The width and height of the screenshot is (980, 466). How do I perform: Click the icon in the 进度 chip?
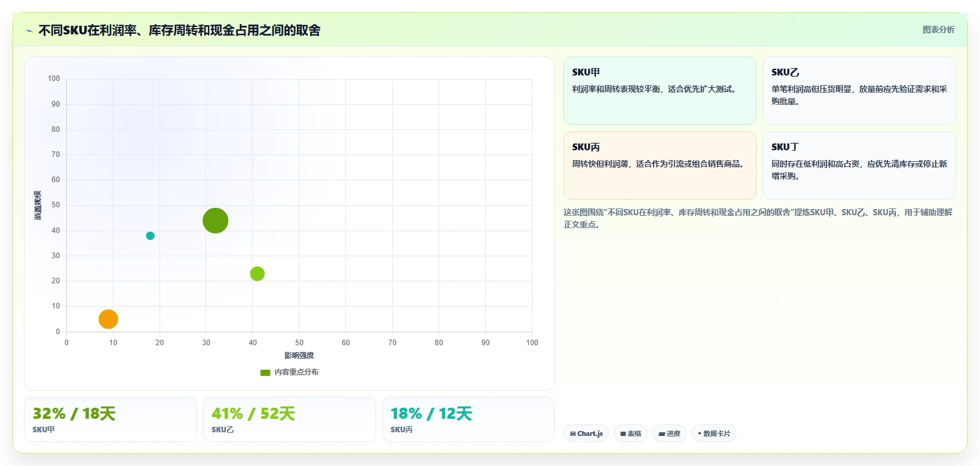coord(662,434)
